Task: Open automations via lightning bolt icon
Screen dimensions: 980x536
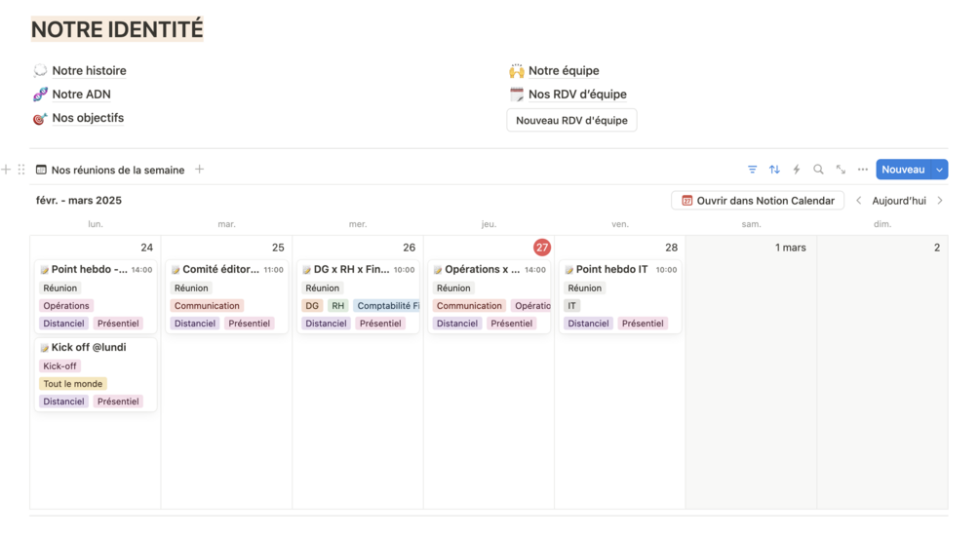Action: [x=797, y=170]
